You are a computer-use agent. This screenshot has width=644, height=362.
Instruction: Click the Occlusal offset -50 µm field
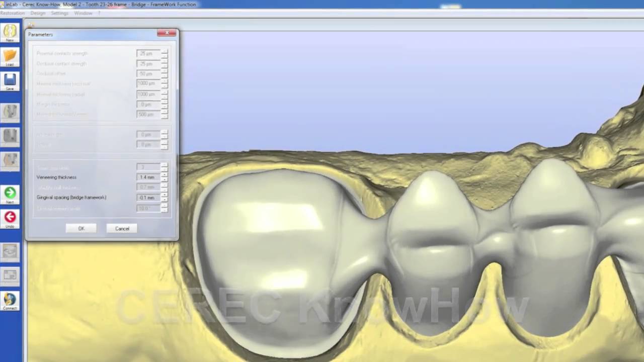pos(148,74)
